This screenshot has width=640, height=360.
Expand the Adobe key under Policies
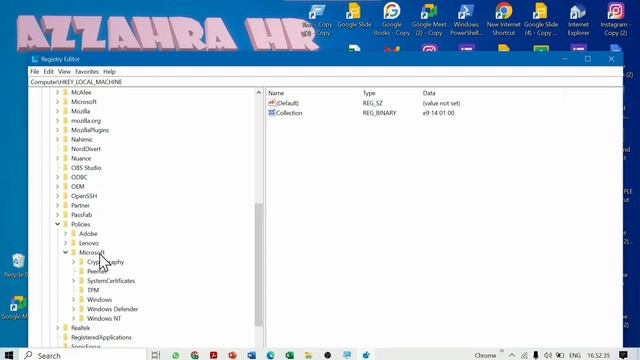pos(65,233)
